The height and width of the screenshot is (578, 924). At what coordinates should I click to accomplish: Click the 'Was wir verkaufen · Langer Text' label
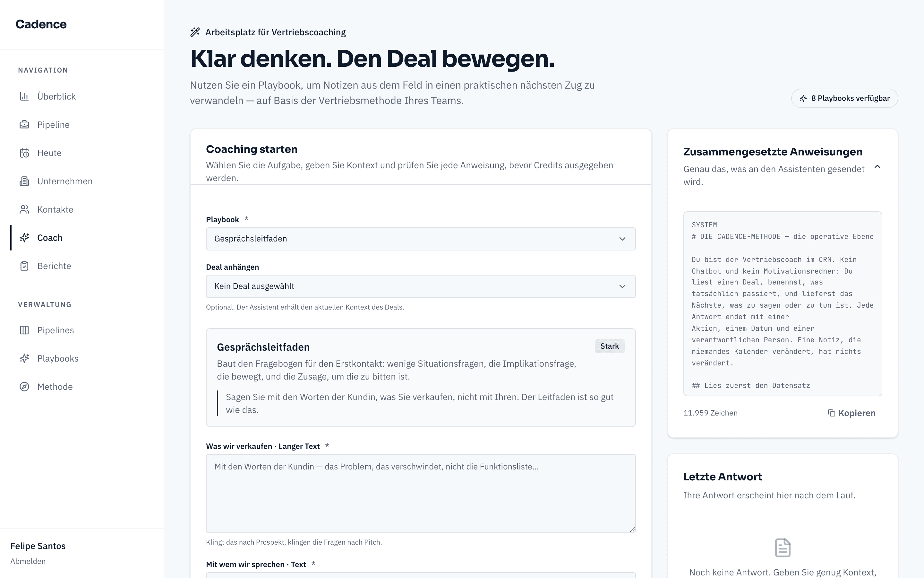[263, 446]
